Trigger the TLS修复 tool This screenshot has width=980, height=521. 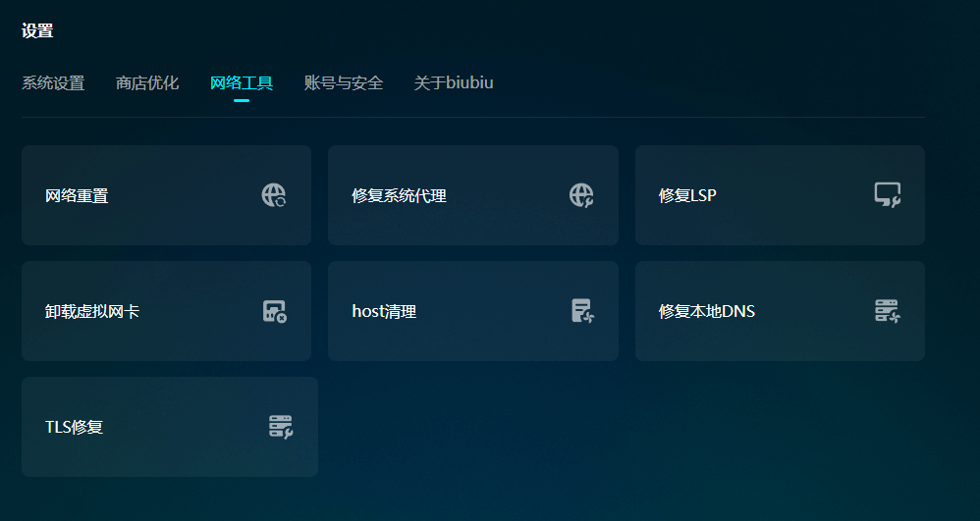click(x=170, y=427)
